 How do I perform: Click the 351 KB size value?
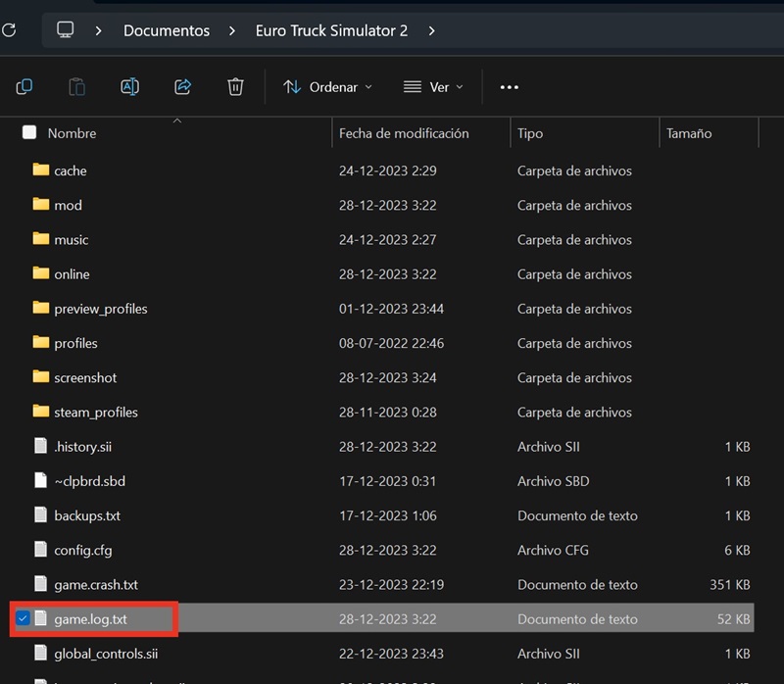[730, 584]
